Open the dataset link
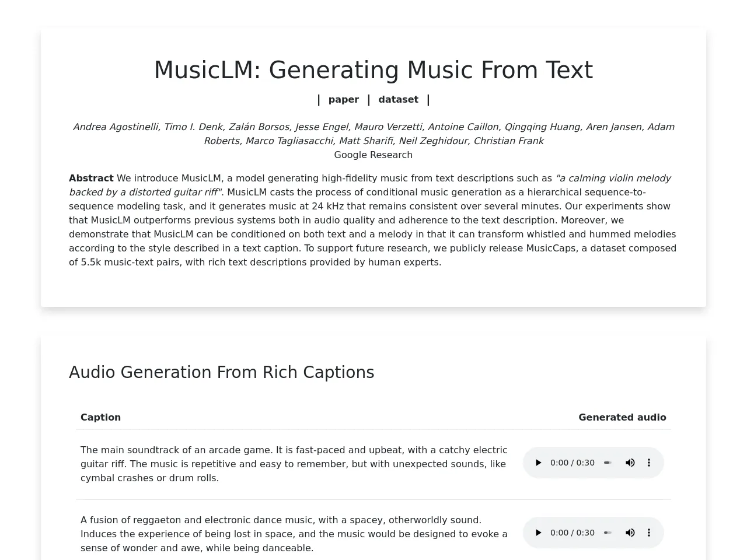The height and width of the screenshot is (560, 747). (398, 99)
